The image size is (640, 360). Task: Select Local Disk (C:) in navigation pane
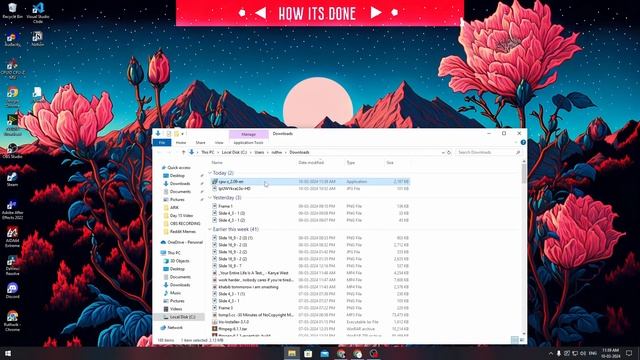182,317
